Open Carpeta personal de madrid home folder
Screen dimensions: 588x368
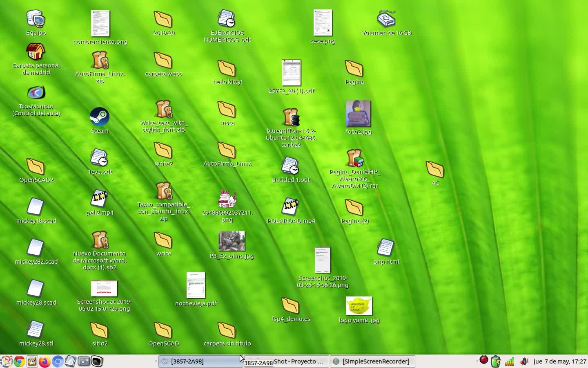(36, 52)
